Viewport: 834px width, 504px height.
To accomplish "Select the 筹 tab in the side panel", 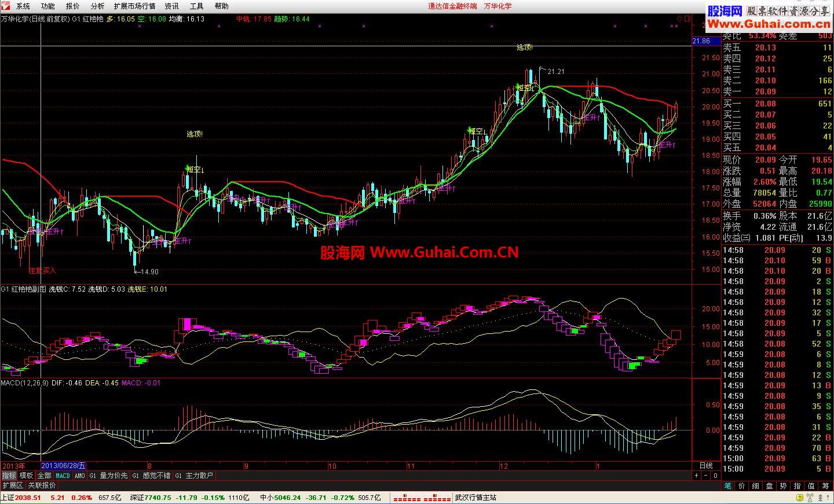I will point(825,486).
